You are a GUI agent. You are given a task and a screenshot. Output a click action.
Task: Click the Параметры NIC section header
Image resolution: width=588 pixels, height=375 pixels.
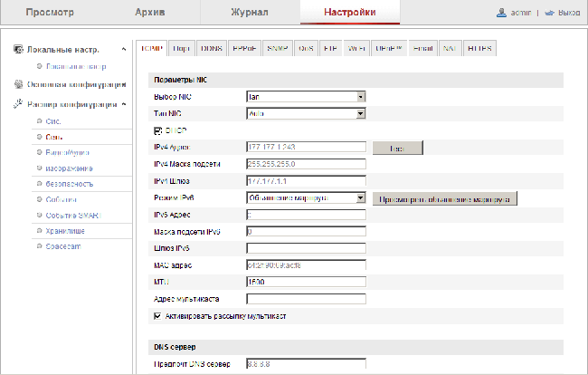(356, 80)
